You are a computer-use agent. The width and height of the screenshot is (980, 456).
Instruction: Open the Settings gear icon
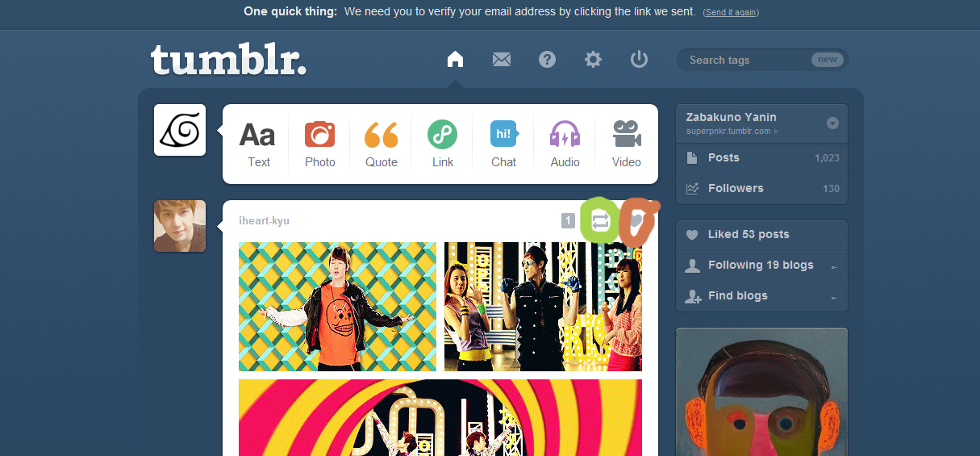[x=594, y=59]
